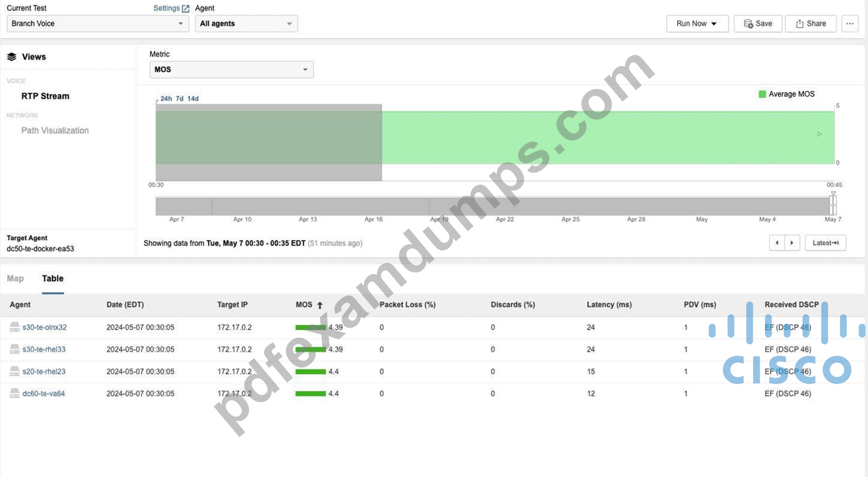Click the Views layers icon

(12, 57)
